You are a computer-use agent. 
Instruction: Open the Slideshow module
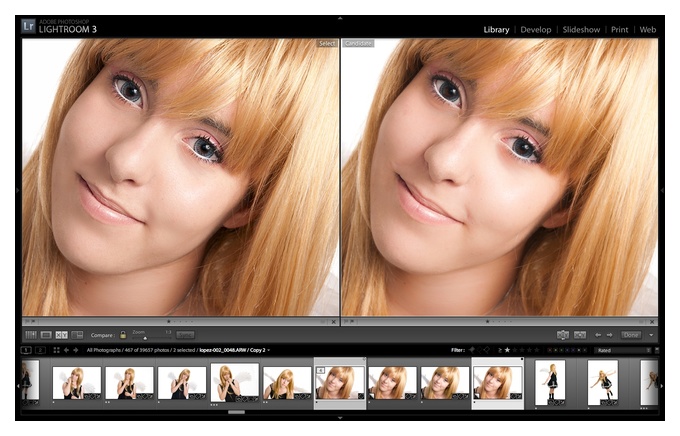point(581,30)
